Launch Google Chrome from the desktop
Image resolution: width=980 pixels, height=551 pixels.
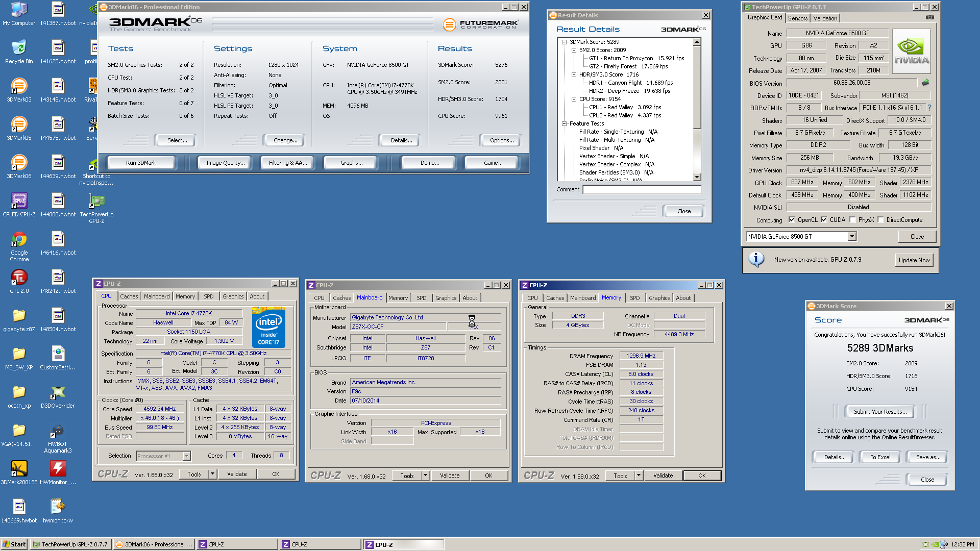point(19,246)
